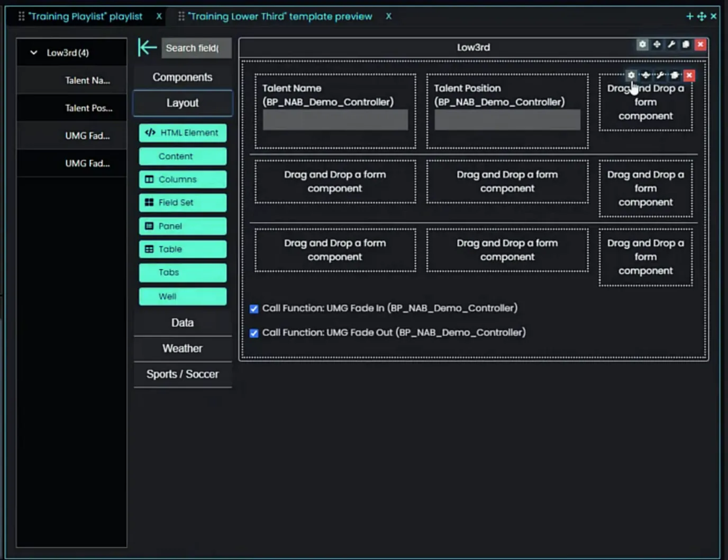728x560 pixels.
Task: Click the wrench icon in Low3rd header
Action: click(671, 44)
